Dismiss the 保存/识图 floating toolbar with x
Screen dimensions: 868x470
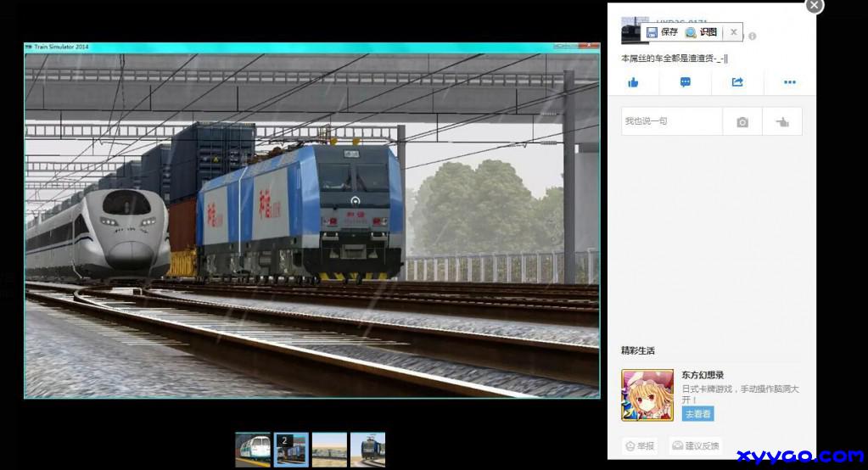pyautogui.click(x=734, y=32)
